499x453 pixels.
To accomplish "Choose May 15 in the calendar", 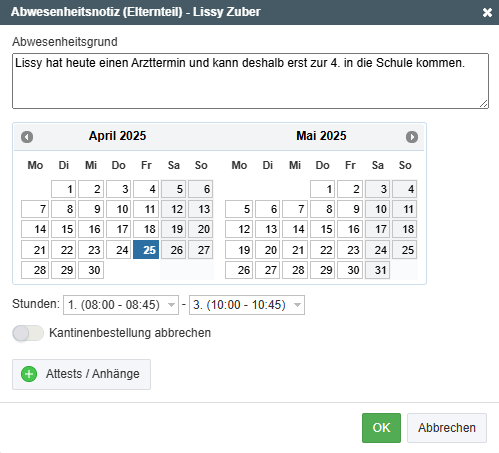I will tap(322, 229).
